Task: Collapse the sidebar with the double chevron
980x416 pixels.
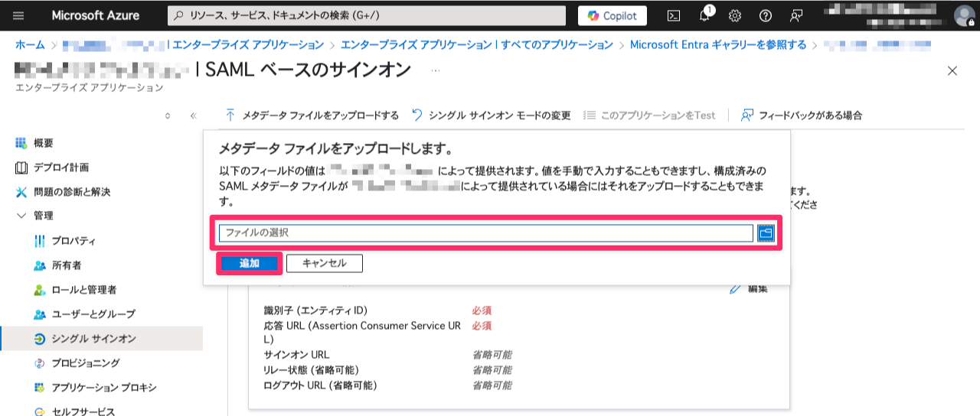Action: click(193, 115)
